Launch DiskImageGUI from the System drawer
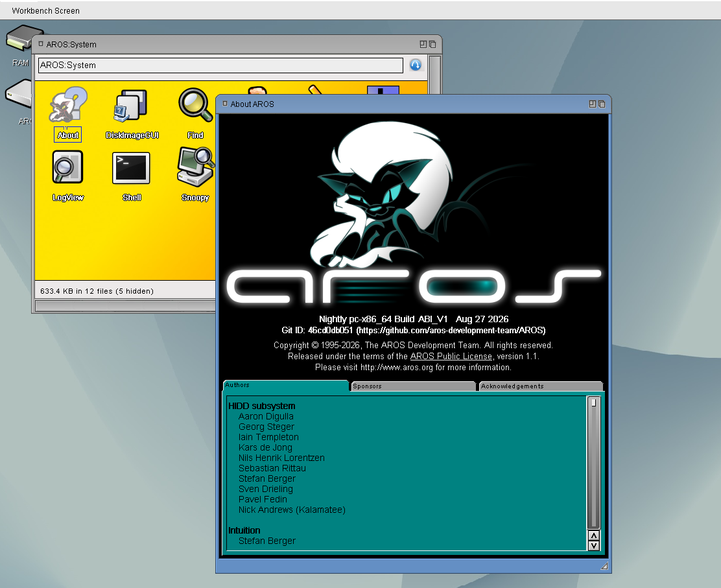721x588 pixels. [132, 113]
